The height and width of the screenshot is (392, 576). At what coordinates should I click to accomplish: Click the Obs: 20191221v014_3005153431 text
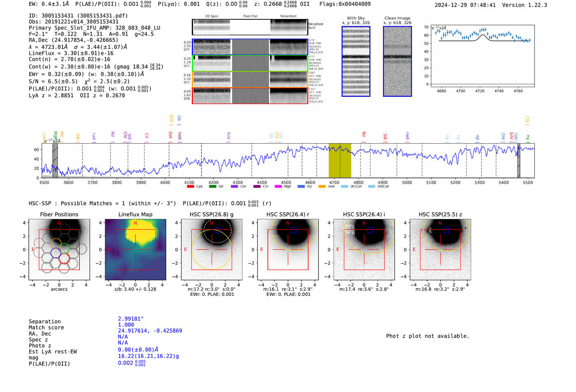pos(74,22)
